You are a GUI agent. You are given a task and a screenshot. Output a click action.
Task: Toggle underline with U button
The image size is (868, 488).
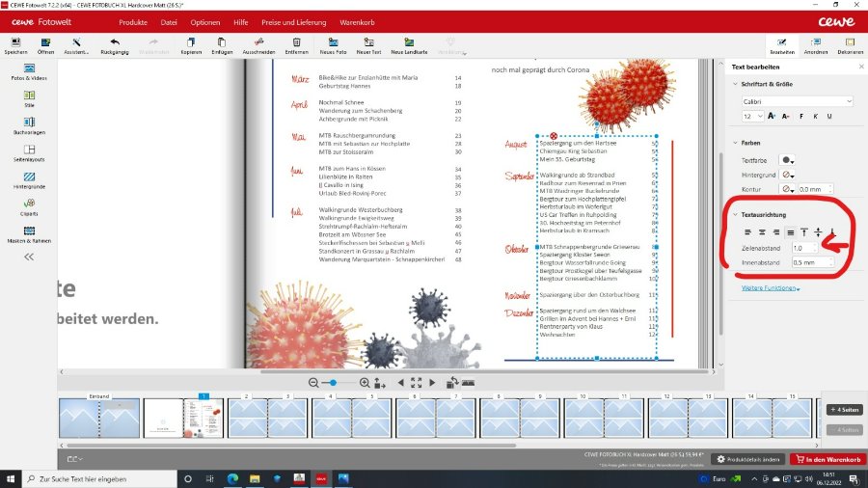coord(830,116)
